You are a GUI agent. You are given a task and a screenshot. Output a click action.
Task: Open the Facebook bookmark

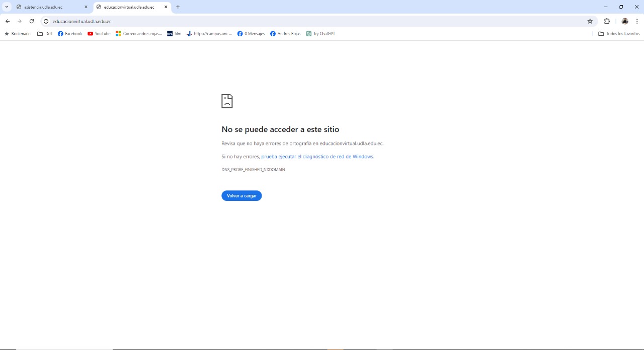[x=70, y=34]
